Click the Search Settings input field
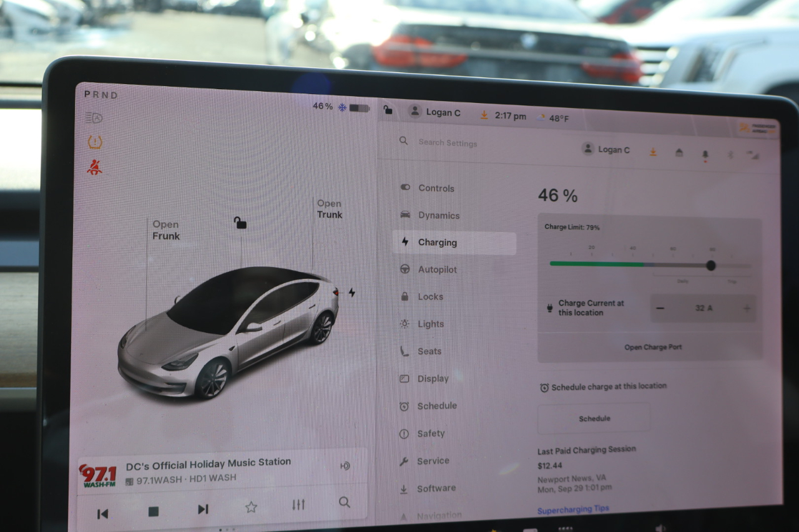 tap(448, 143)
